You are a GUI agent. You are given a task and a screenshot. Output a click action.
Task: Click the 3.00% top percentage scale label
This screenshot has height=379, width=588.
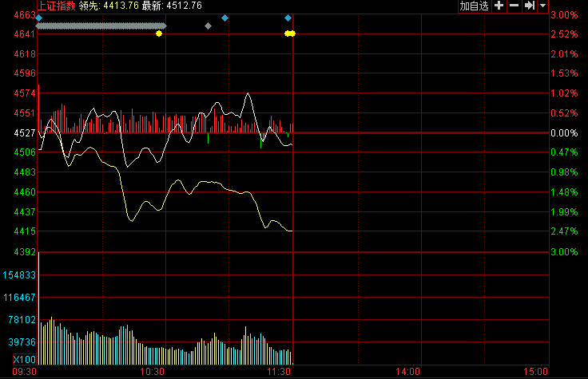564,15
